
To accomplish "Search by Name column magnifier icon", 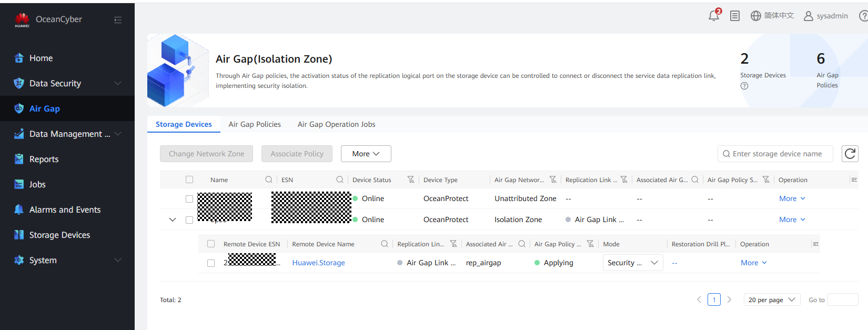I will pos(269,179).
